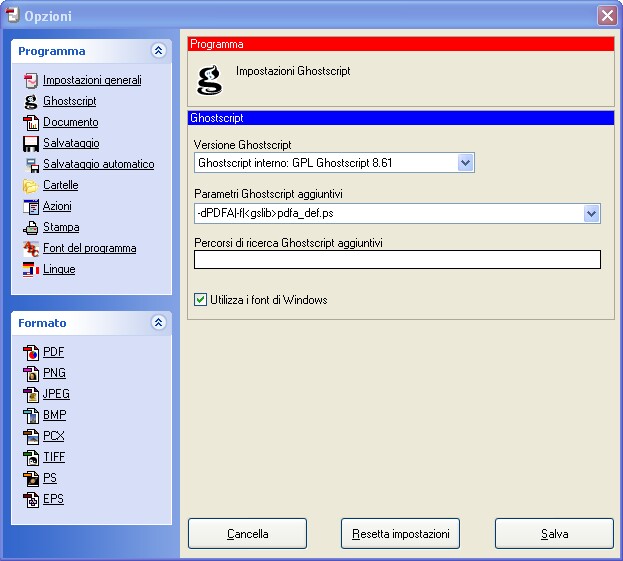Open the Ghostscript settings link
The height and width of the screenshot is (561, 623).
(x=70, y=101)
